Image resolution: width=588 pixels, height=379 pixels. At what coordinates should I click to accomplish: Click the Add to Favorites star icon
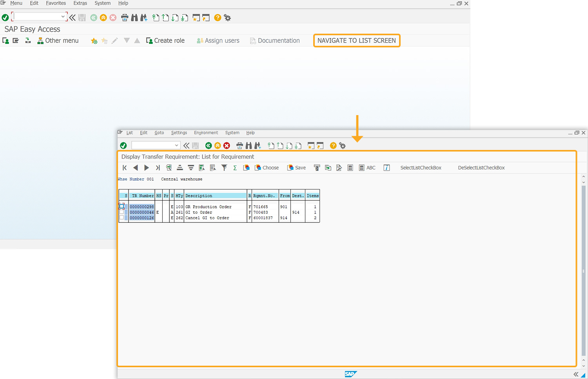point(94,41)
